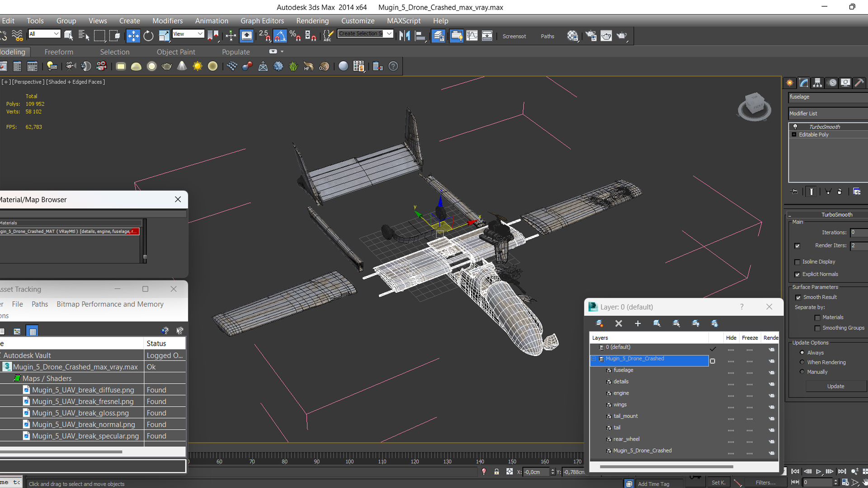Collapse Mugin_5_Drone_Crashed layer in Layer dialog
The image size is (868, 488).
(594, 359)
